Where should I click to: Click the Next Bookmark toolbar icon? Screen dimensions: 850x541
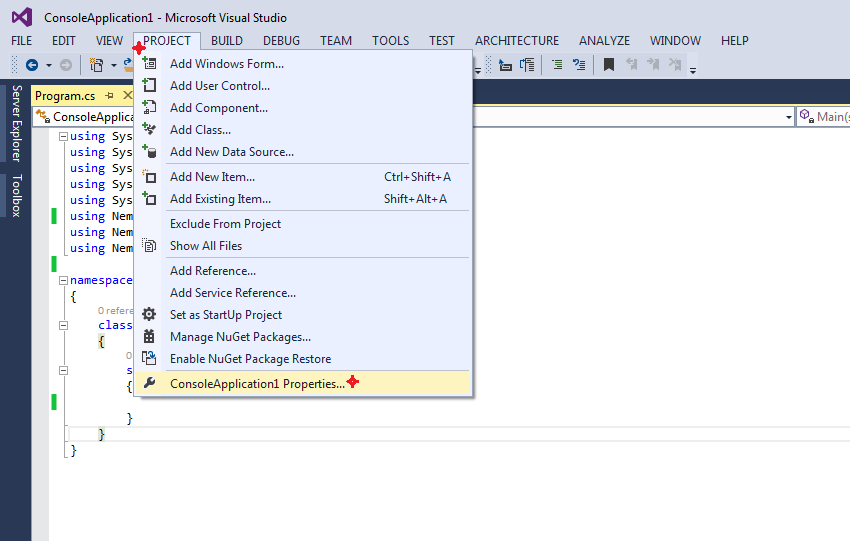click(x=653, y=65)
